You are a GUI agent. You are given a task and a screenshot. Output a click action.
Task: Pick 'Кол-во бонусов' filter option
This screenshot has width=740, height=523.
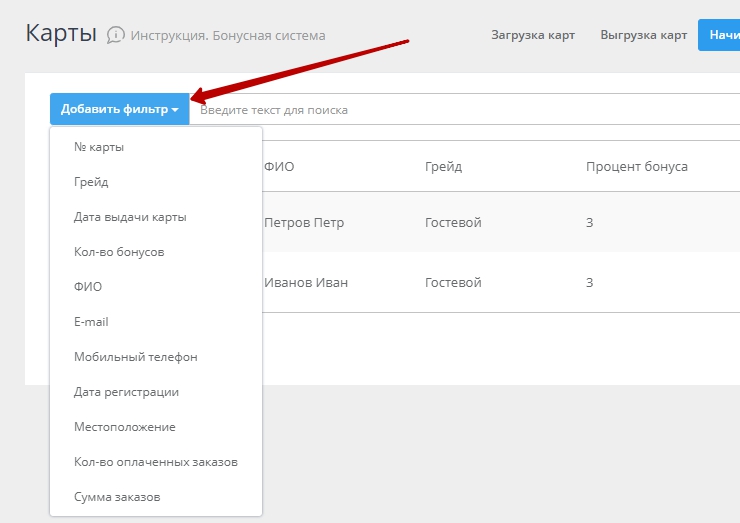click(x=119, y=252)
